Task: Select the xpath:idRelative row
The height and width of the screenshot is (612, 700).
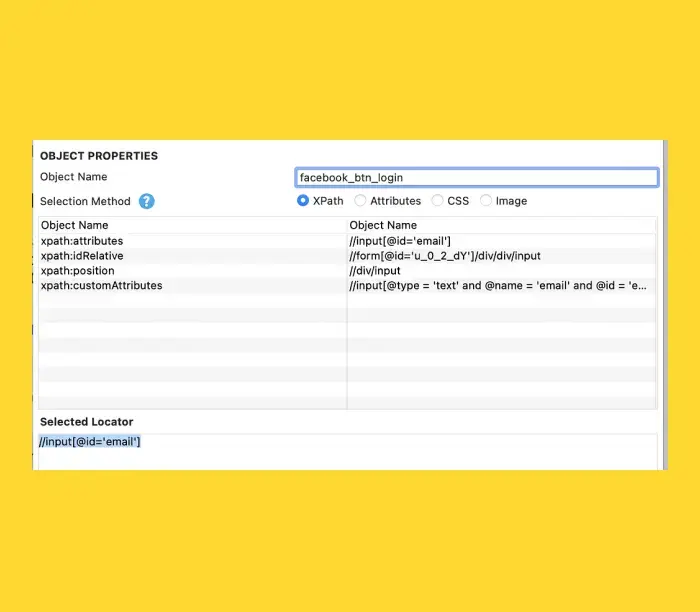Action: click(347, 256)
